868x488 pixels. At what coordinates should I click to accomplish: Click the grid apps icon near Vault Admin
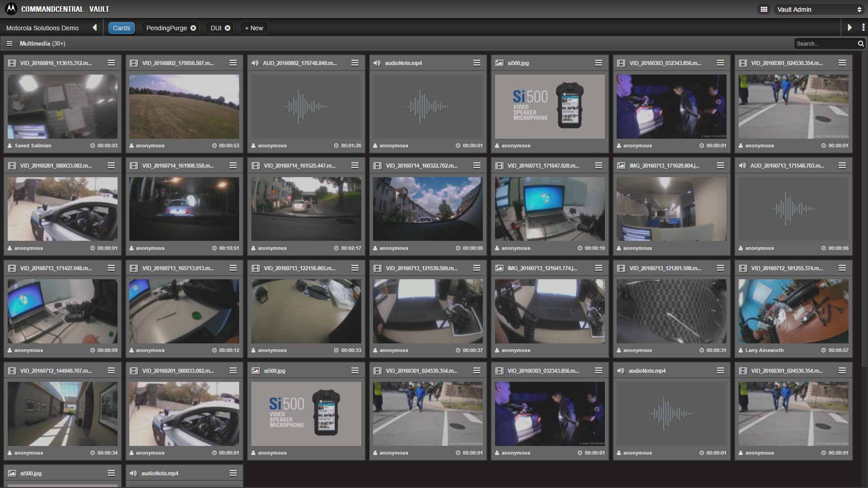tap(764, 9)
